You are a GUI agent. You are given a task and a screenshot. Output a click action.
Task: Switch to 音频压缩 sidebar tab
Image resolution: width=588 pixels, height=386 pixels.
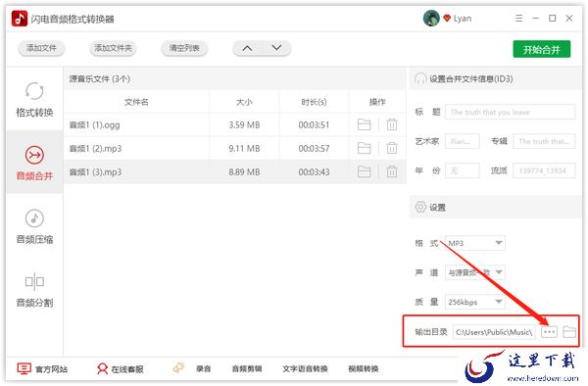coord(34,226)
